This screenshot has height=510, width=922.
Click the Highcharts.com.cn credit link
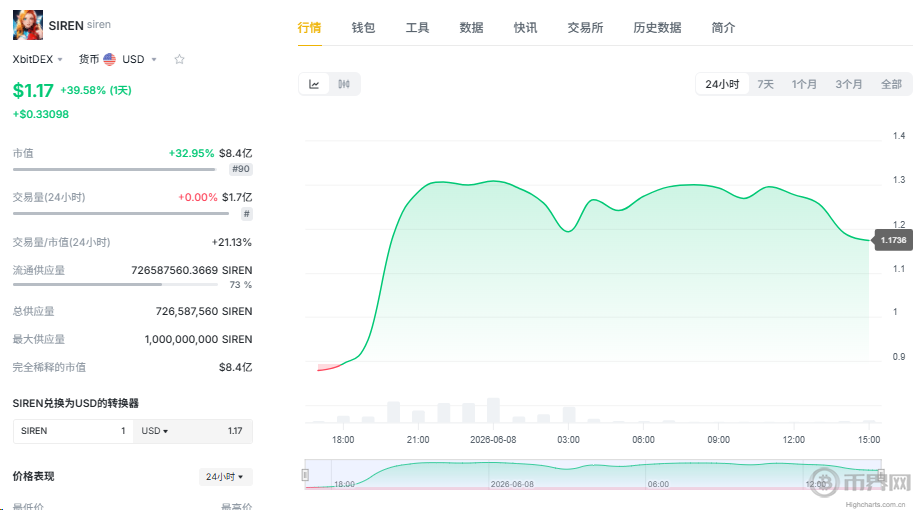(875, 505)
